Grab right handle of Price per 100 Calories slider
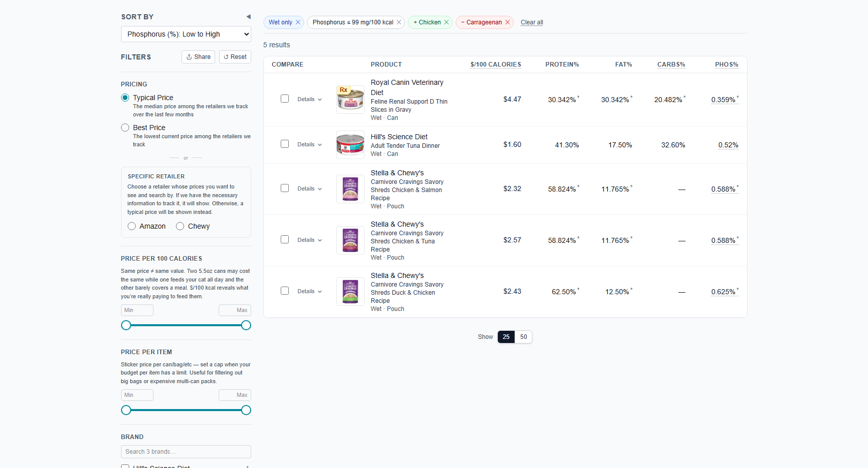The image size is (868, 468). pyautogui.click(x=246, y=325)
